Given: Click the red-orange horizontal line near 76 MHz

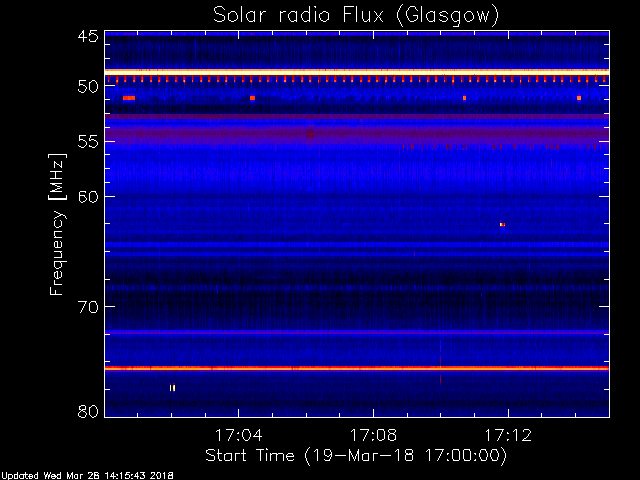Looking at the screenshot, I should [357, 368].
